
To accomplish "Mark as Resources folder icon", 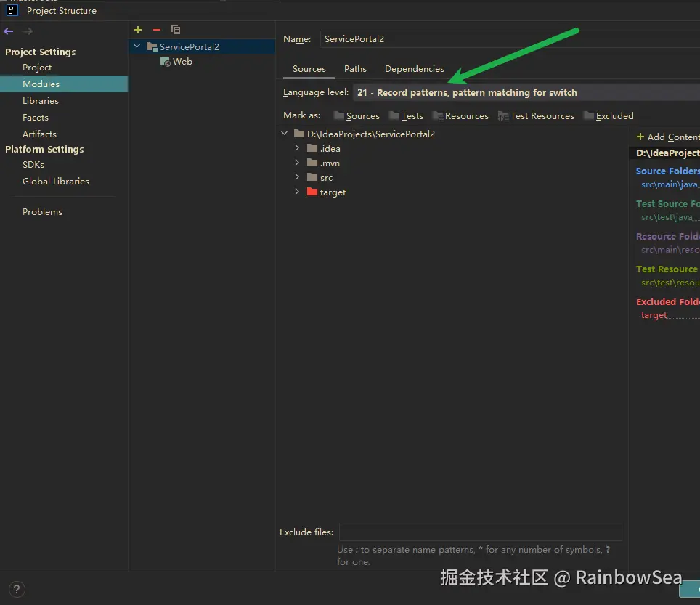I will click(x=438, y=116).
